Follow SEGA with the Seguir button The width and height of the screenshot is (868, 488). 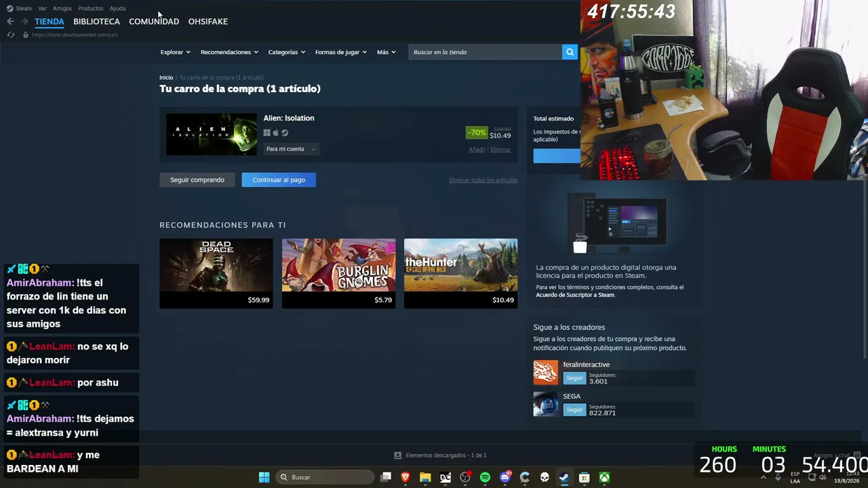pos(574,409)
